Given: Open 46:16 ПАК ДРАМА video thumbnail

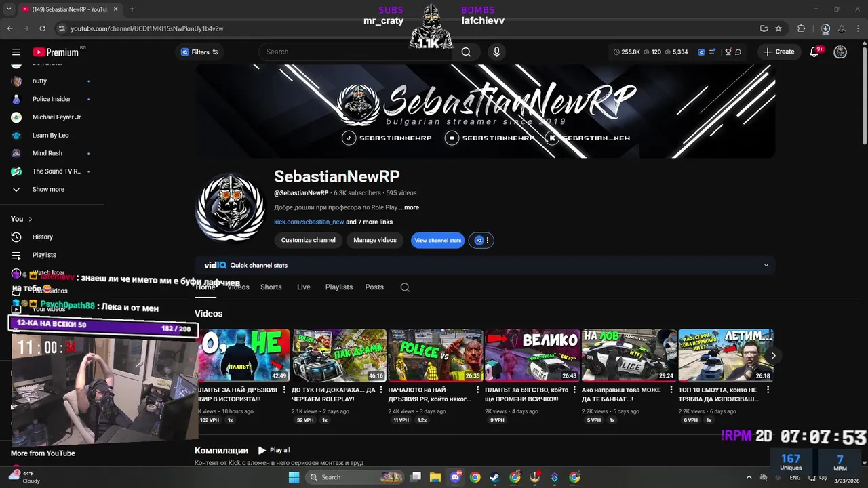Looking at the screenshot, I should [x=339, y=355].
